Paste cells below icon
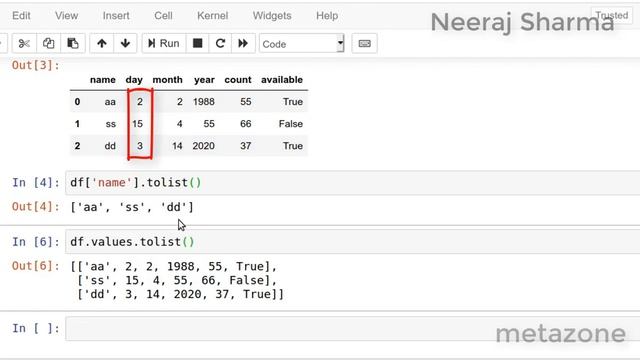Screen dimensions: 640x360 point(73,43)
